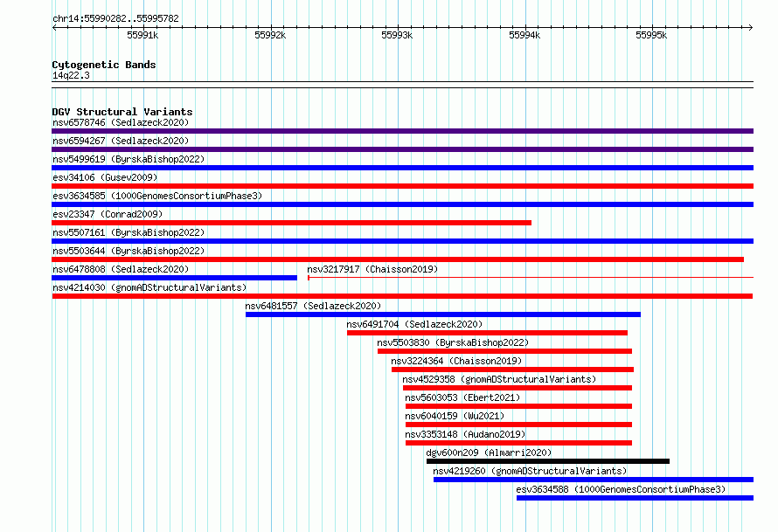Viewport: 778px width, 532px height.
Task: Select the blue bar beneath nsv4219260
Action: click(594, 480)
